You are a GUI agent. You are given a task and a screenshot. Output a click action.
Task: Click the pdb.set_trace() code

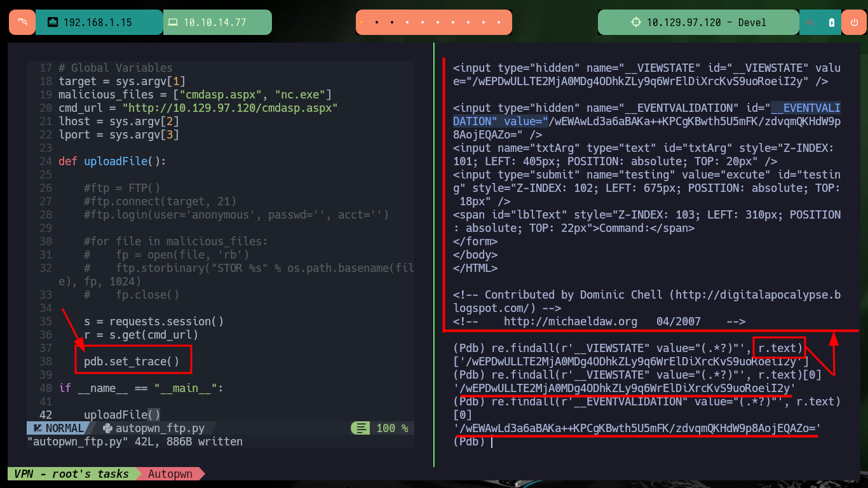[x=132, y=362]
